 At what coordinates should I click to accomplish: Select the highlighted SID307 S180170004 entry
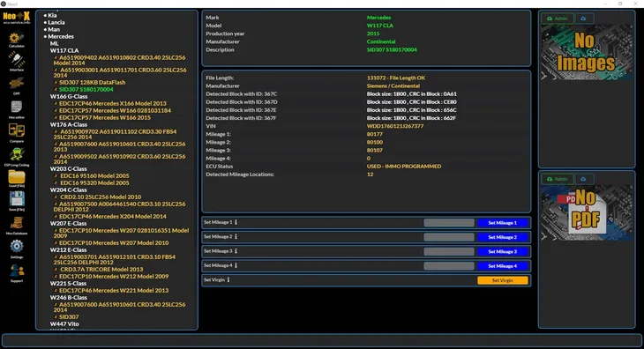pos(86,89)
